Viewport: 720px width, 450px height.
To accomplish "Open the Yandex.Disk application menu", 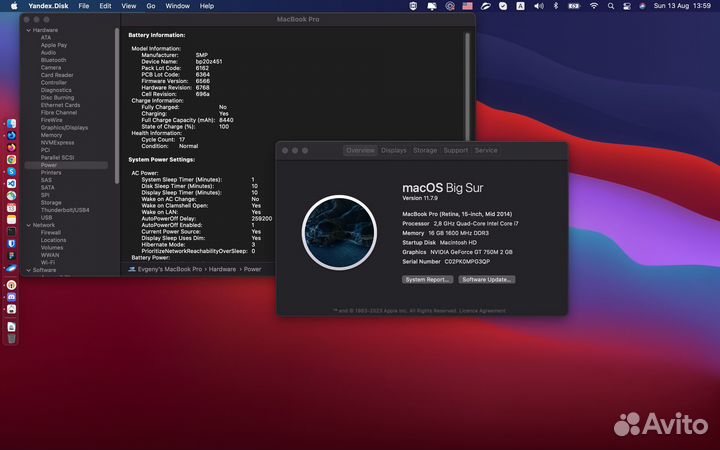I will (x=48, y=6).
